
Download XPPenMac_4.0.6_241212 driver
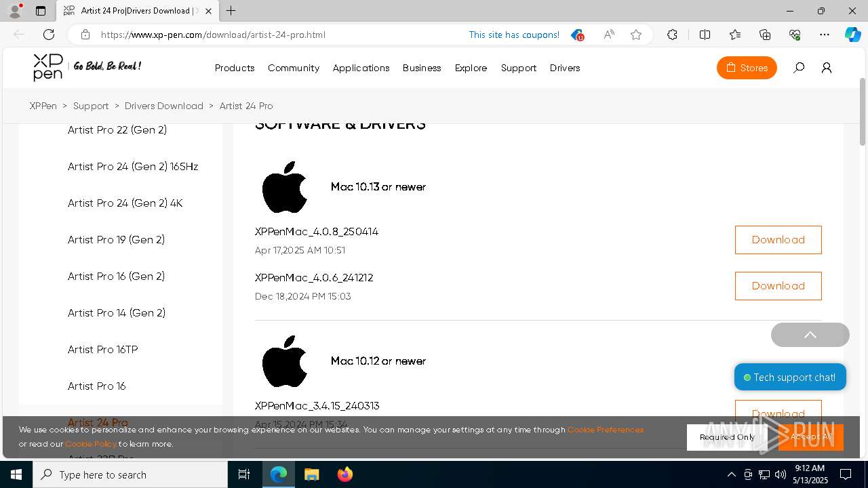[x=778, y=286]
